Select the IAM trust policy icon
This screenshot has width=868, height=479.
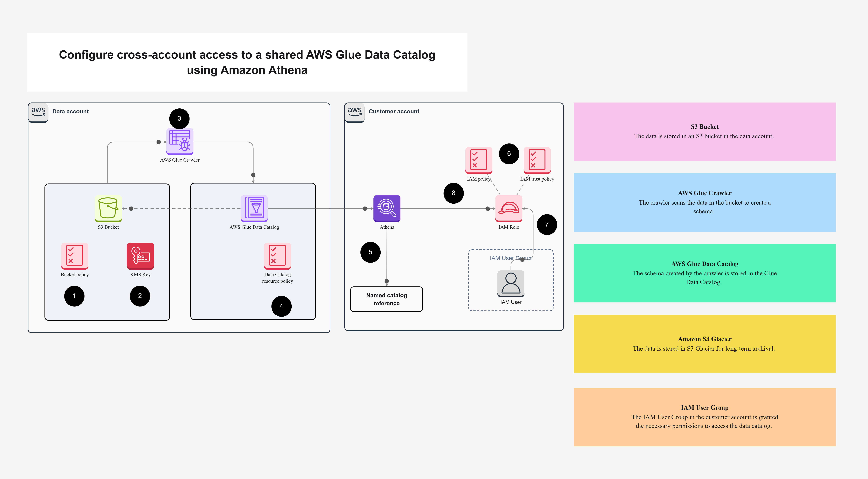click(x=537, y=160)
